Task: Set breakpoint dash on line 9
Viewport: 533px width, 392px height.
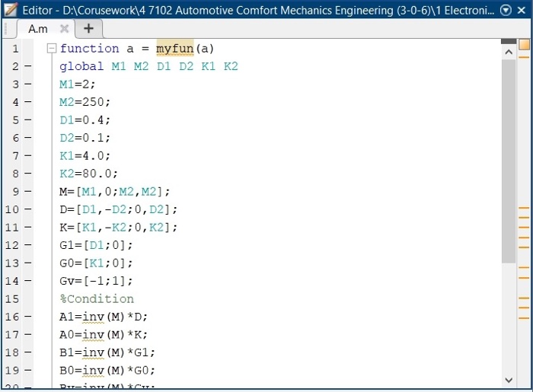Action: [28, 192]
